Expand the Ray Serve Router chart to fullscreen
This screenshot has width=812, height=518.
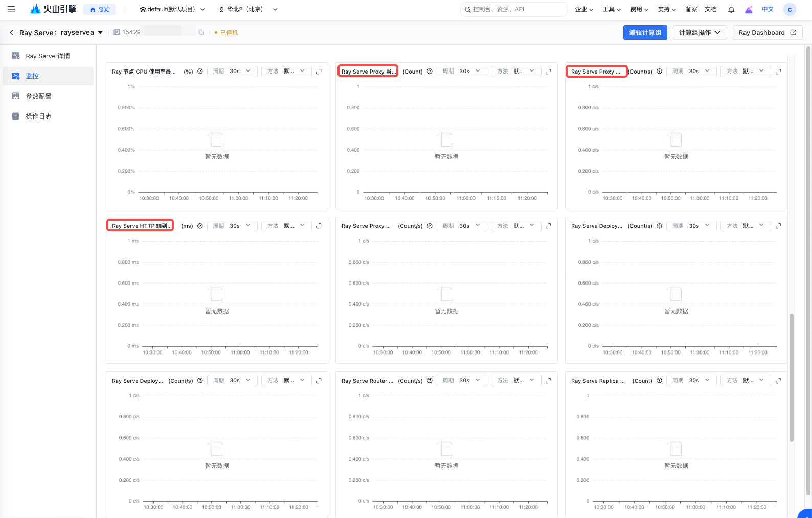(548, 381)
